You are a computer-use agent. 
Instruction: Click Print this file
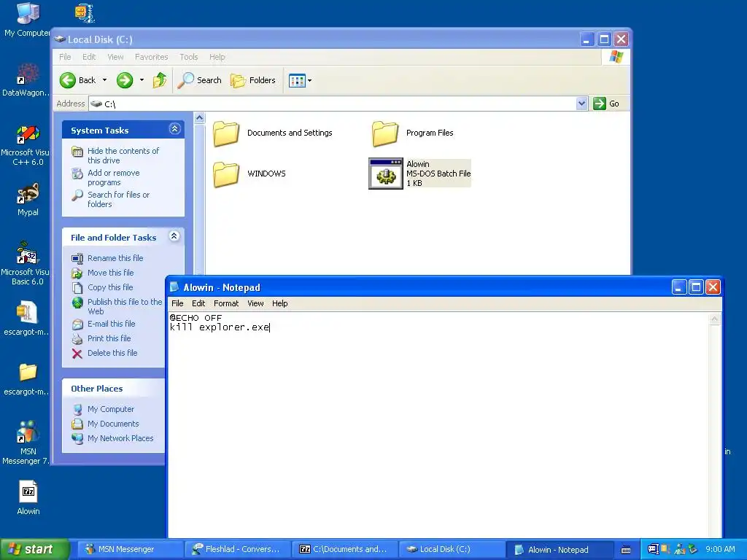coord(109,338)
